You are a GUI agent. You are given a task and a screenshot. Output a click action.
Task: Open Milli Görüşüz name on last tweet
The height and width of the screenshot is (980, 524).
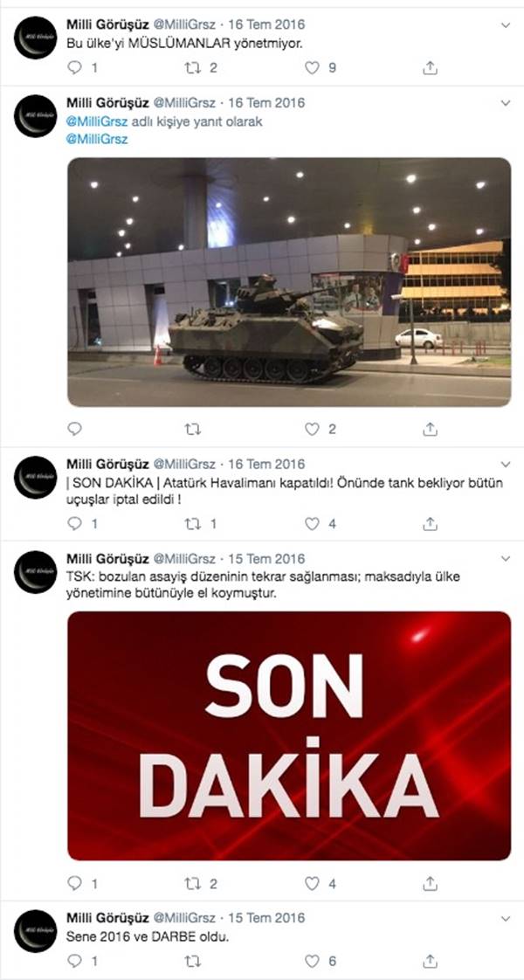pyautogui.click(x=107, y=917)
